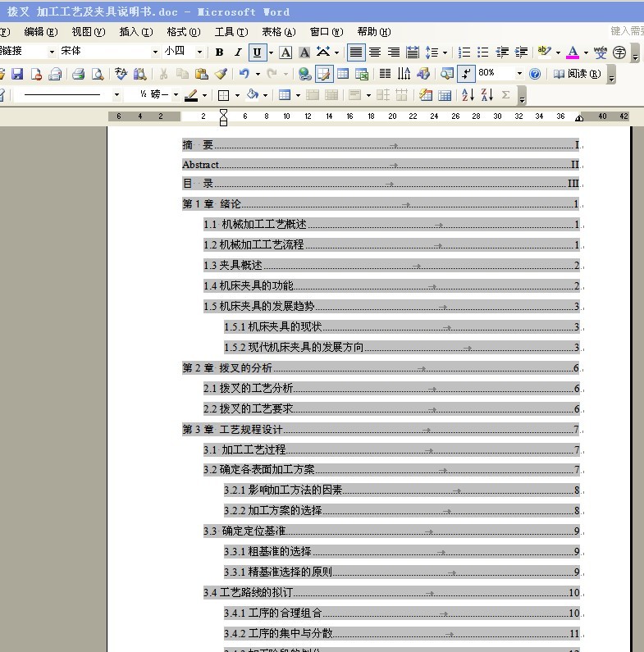Screen dimensions: 644x652
Task: Click the 阅读(R) reading layout button
Action: tap(578, 74)
